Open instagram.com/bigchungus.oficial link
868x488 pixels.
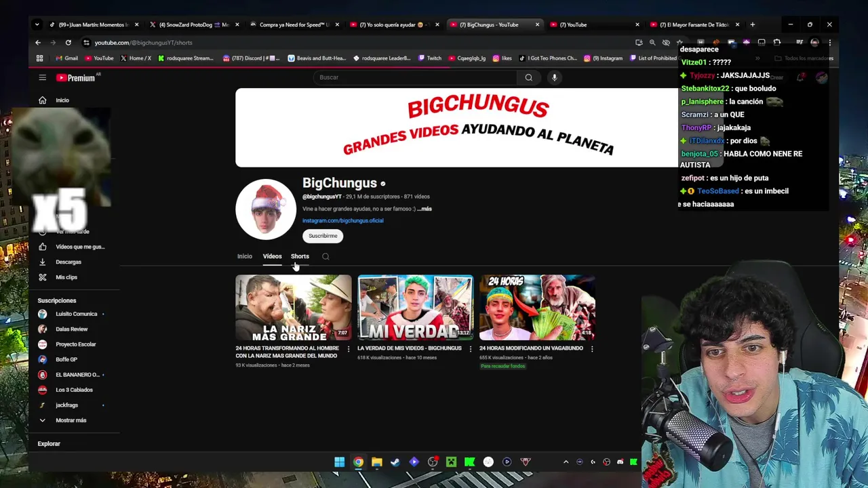tap(342, 220)
